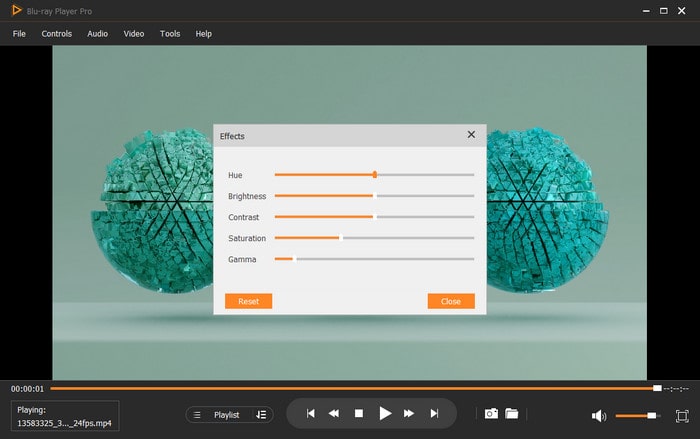Mute audio with the speaker icon
The width and height of the screenshot is (700, 439).
click(599, 416)
